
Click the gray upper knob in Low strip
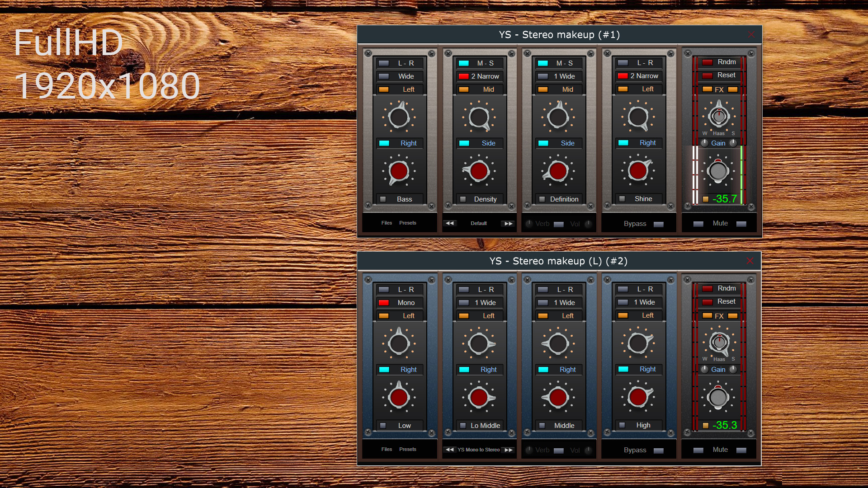tap(399, 343)
